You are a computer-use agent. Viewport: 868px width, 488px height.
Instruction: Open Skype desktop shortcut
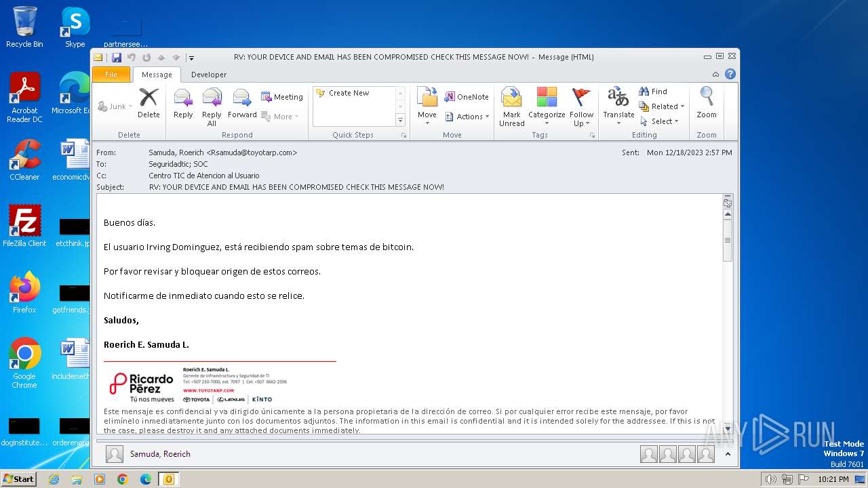(75, 27)
